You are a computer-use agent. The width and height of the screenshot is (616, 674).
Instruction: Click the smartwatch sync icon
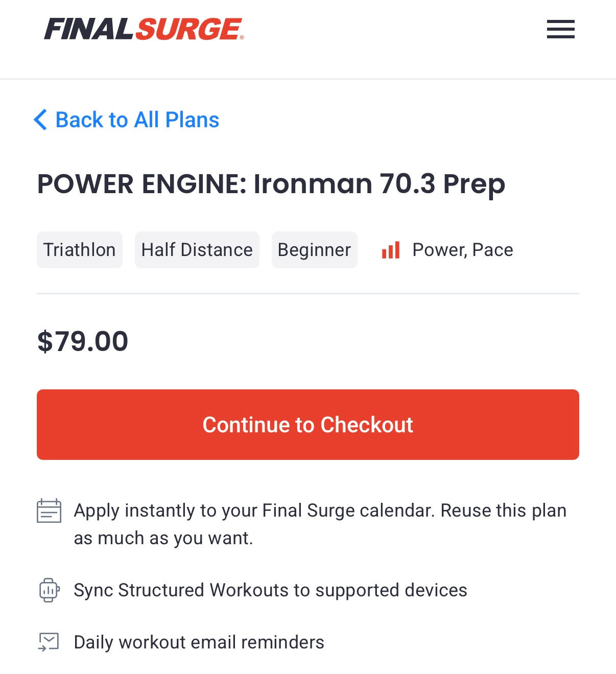[x=49, y=590]
